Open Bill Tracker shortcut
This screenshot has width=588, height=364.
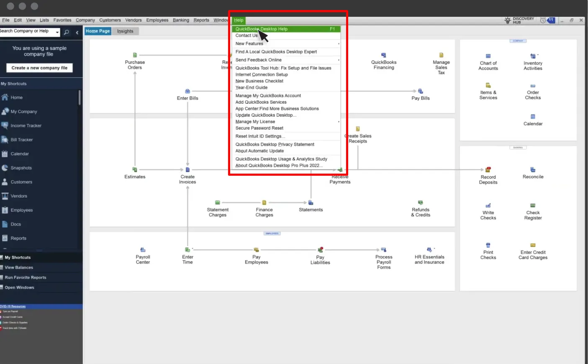pyautogui.click(x=22, y=140)
